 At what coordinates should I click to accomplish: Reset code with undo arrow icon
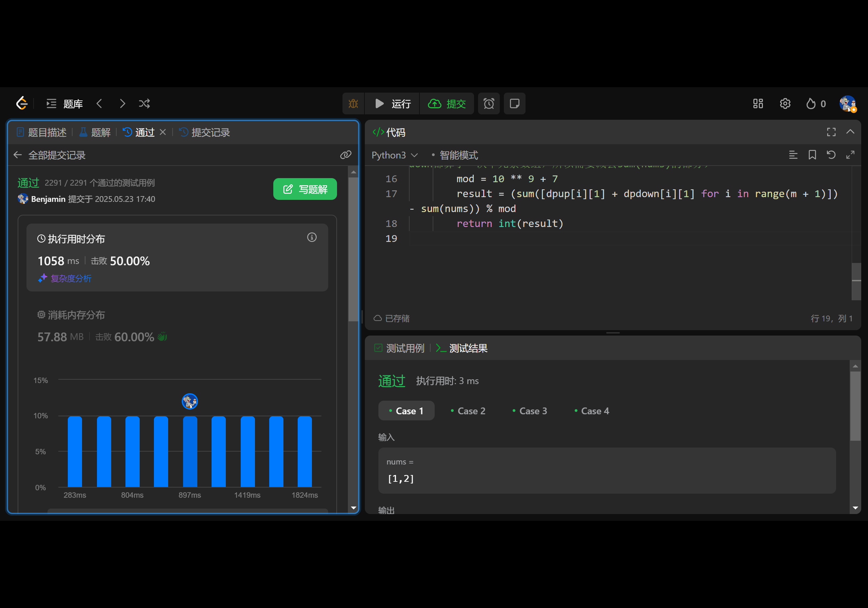831,155
